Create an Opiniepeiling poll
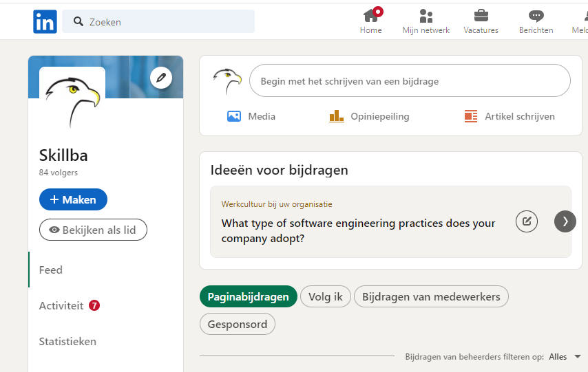Screen dimensions: 588x372 pos(369,116)
